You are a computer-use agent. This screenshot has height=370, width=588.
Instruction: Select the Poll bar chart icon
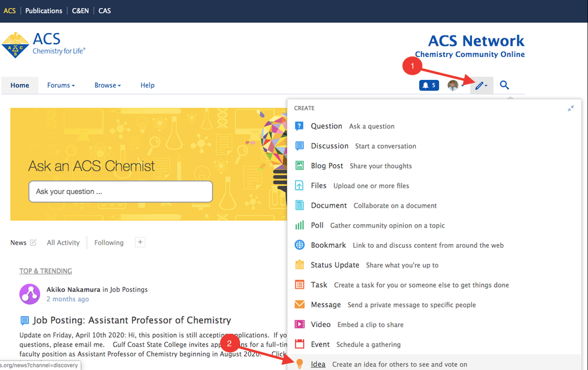(300, 225)
